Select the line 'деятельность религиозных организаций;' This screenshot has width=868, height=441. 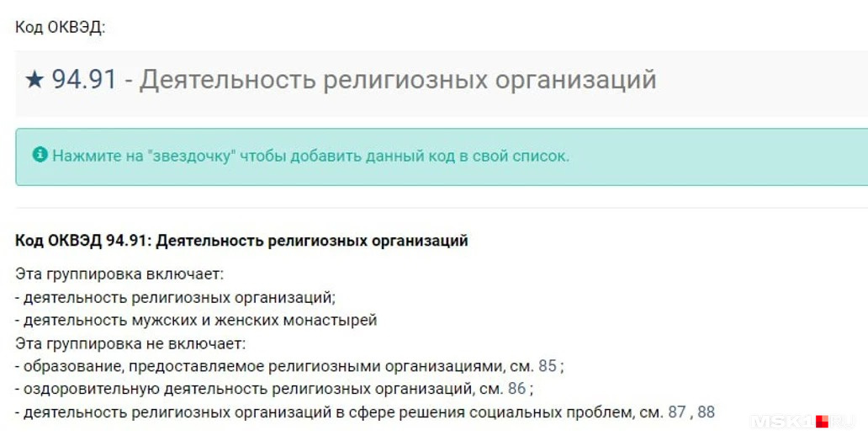coord(176,298)
